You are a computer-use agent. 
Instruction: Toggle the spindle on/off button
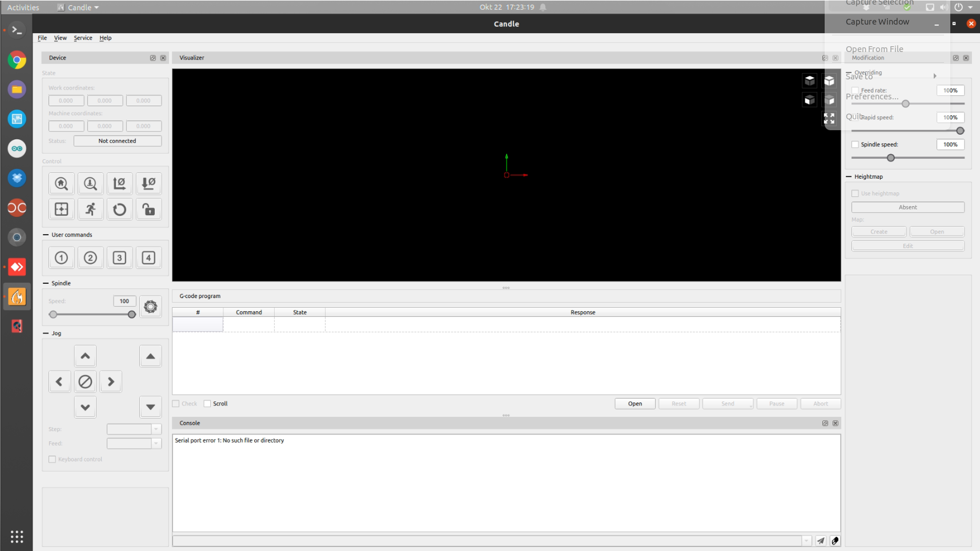pyautogui.click(x=150, y=307)
